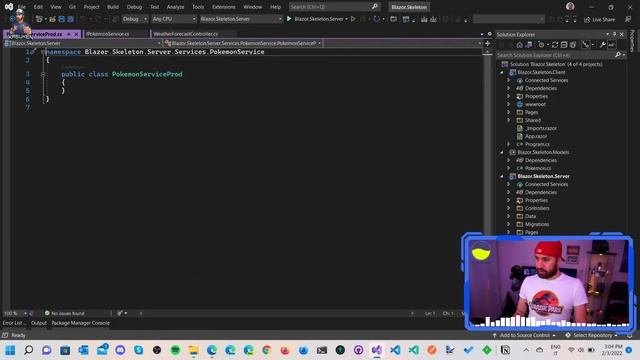Viewport: 640px width, 360px height.
Task: Click the Visual Studio logo icon
Action: (9, 7)
